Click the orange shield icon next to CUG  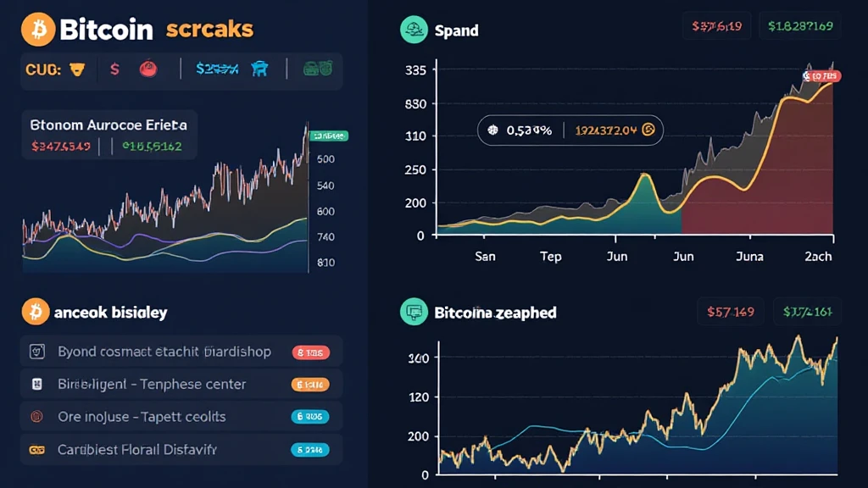[77, 69]
